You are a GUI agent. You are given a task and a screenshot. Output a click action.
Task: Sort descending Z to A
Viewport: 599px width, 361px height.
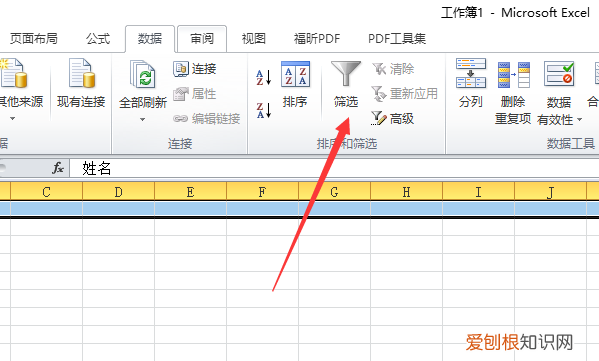point(264,110)
